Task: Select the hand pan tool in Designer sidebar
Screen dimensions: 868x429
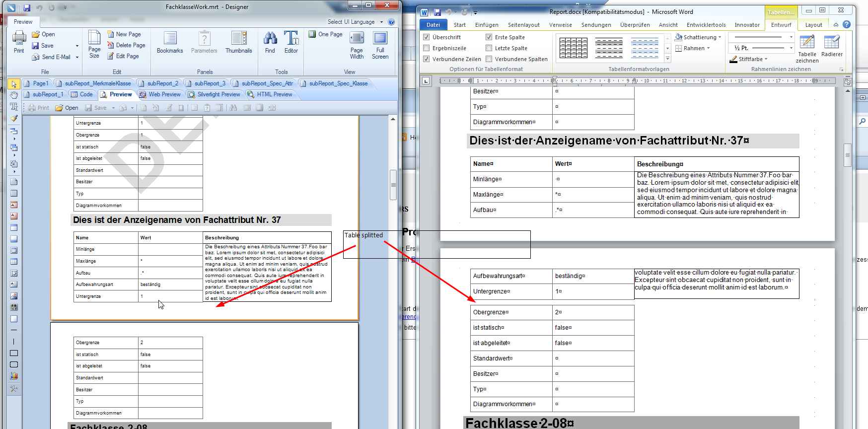Action: [14, 95]
